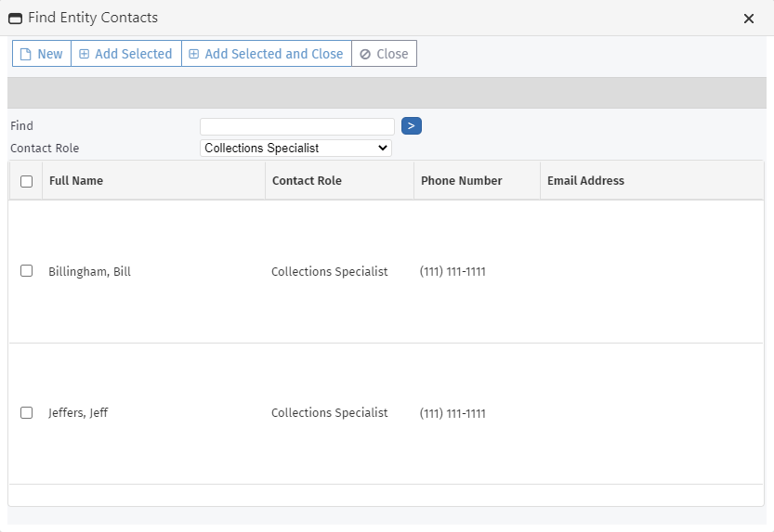This screenshot has width=774, height=532.
Task: Toggle the select-all header checkbox
Action: (x=27, y=181)
